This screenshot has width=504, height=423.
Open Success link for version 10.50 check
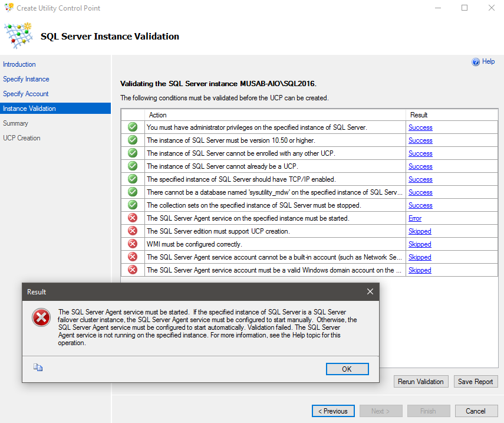pos(420,140)
